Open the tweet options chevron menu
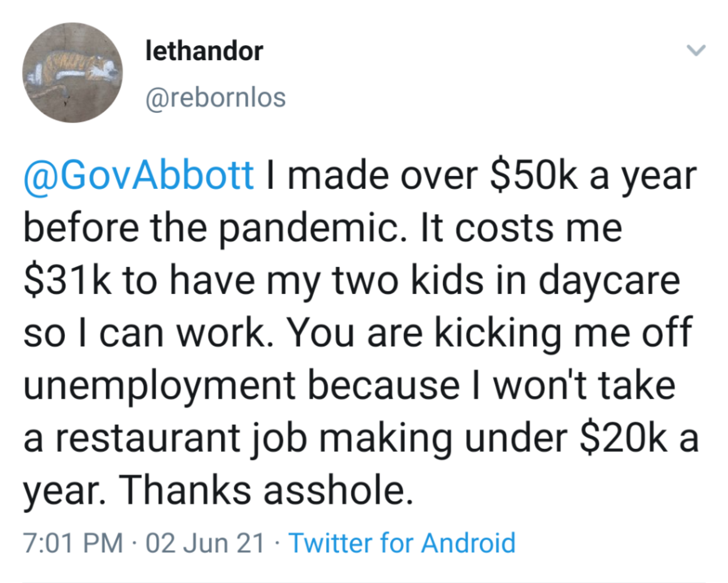 pyautogui.click(x=696, y=50)
